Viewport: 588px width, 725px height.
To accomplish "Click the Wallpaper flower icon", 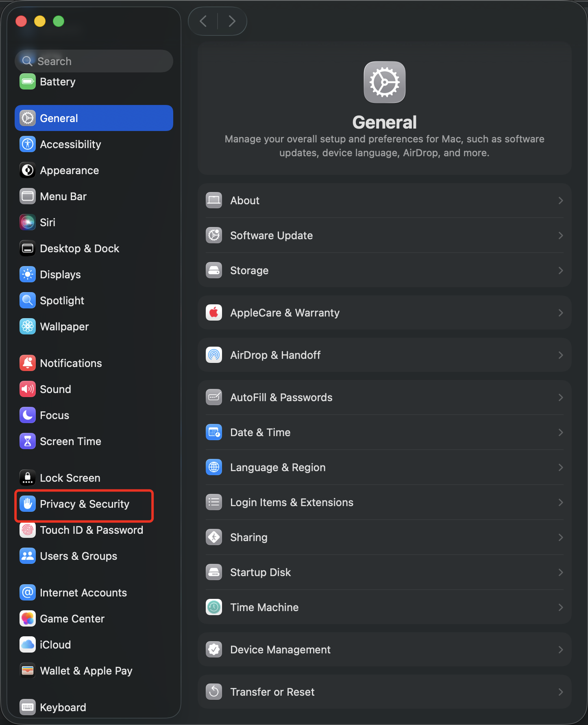I will click(x=28, y=327).
